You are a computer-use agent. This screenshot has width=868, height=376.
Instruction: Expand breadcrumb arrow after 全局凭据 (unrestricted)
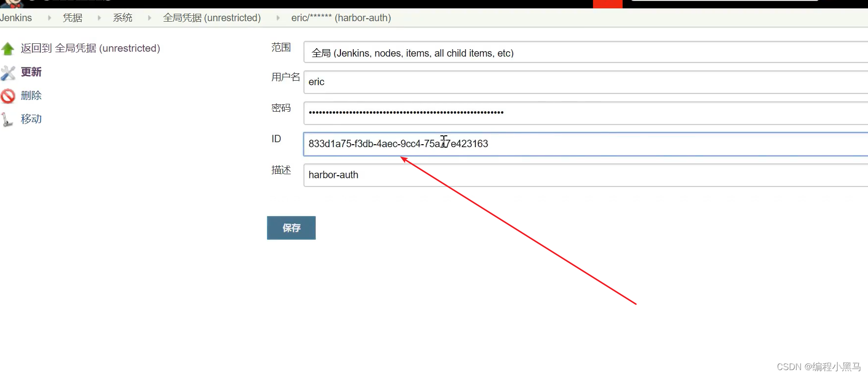[x=278, y=18]
